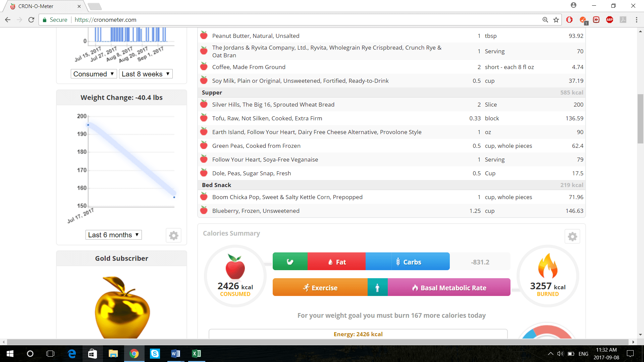The width and height of the screenshot is (644, 362).
Task: Click the Weight Change: -40.4 lbs heading
Action: (x=121, y=98)
